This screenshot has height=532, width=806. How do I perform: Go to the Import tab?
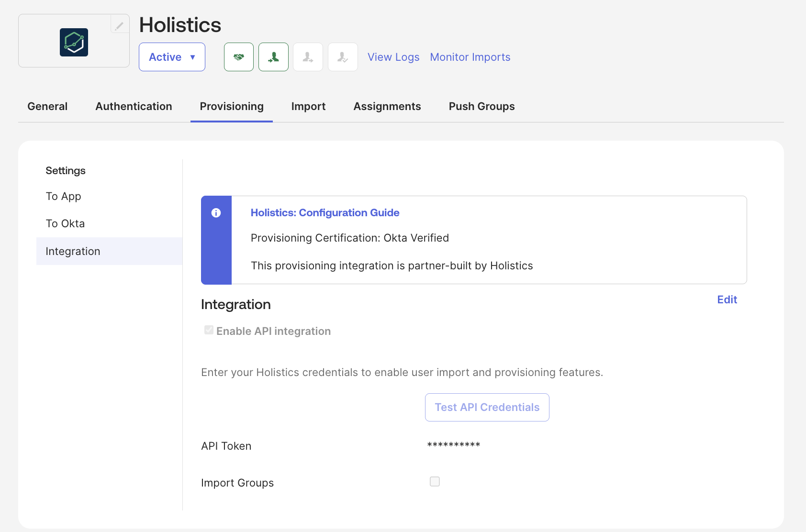pos(308,106)
